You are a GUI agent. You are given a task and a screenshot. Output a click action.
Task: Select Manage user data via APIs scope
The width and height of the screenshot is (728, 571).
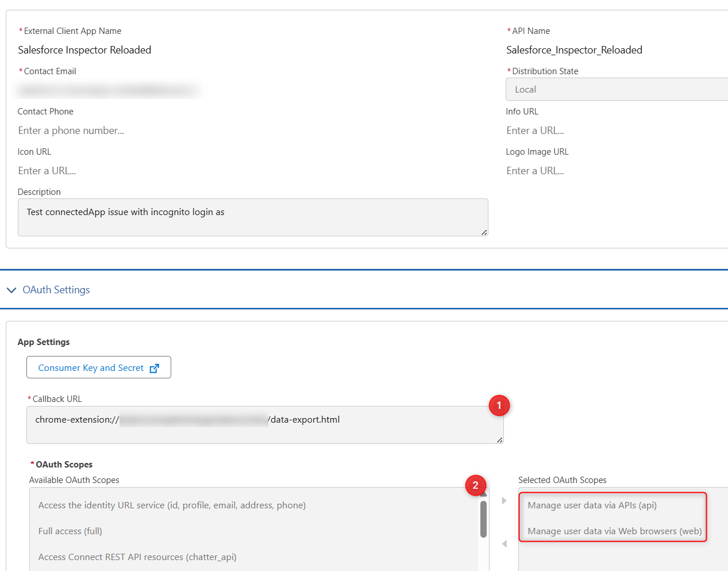pos(592,505)
